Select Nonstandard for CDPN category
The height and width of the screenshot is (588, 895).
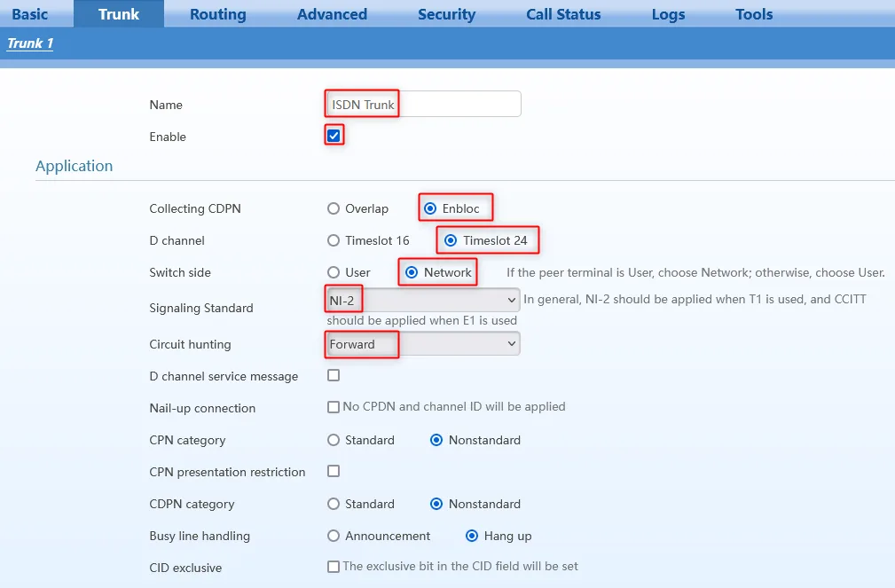pos(436,504)
